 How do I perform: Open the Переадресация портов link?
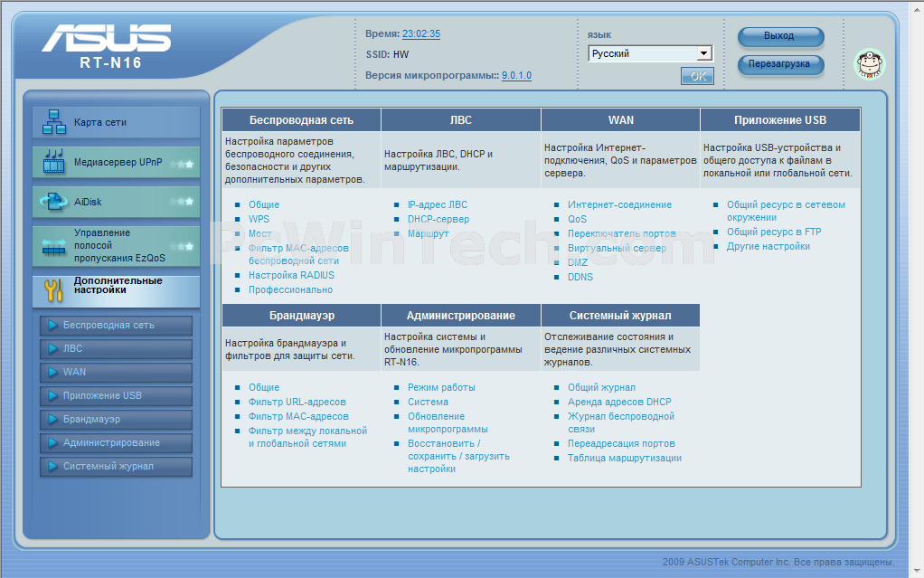(x=622, y=443)
